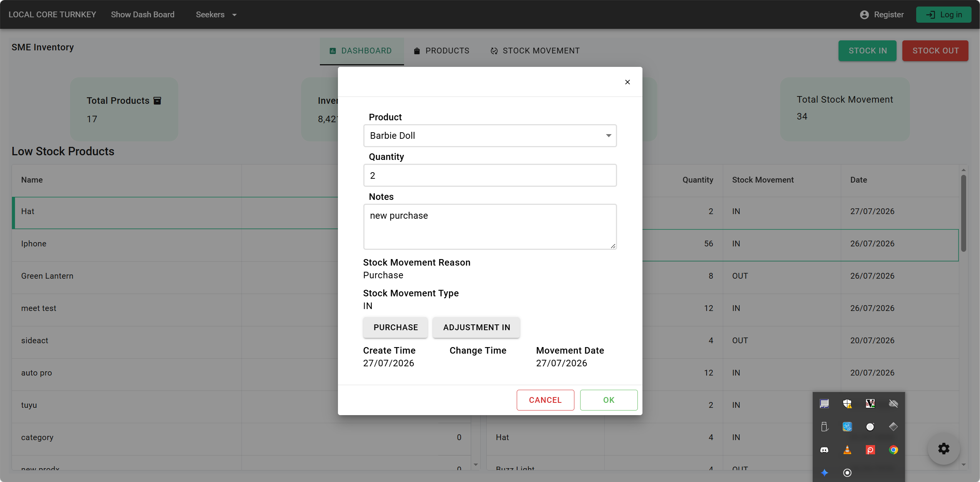Viewport: 980px width, 482px height.
Task: Click the 56 quantity cell
Action: [x=709, y=244]
